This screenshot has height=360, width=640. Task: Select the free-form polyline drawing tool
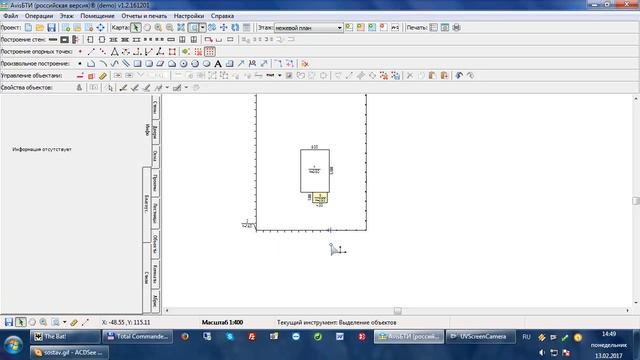[x=91, y=64]
